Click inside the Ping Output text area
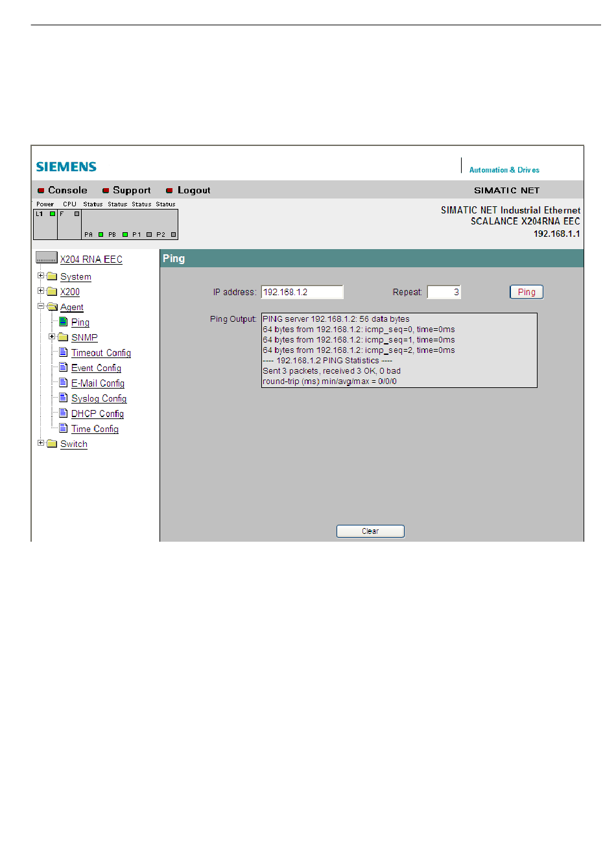616x844 pixels. click(399, 350)
